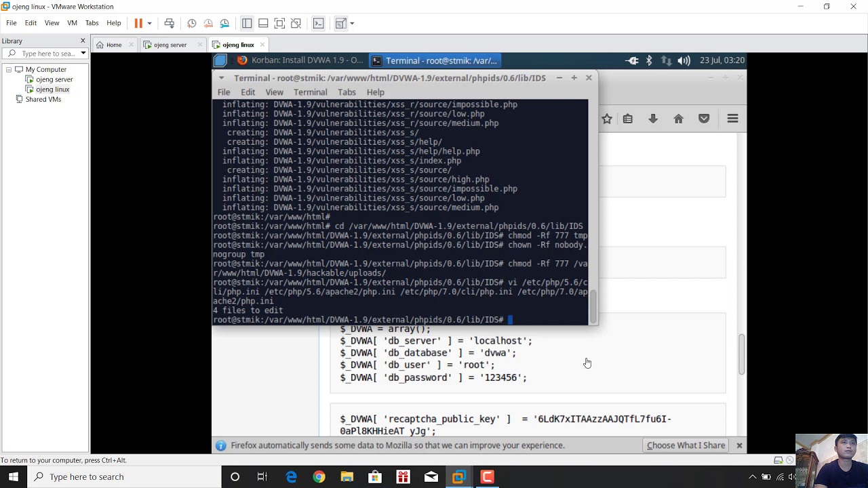Toggle the library sidebar view
Screen dimensions: 868x488
coord(247,23)
